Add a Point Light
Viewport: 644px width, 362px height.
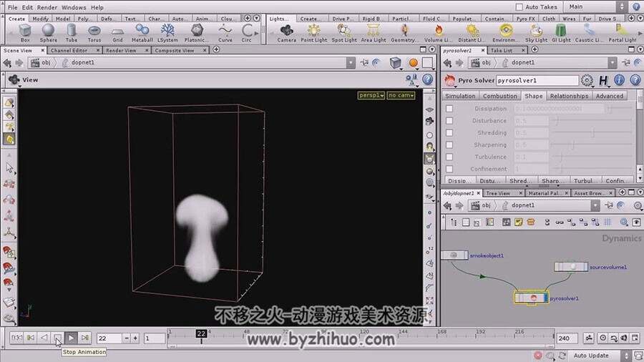click(314, 33)
